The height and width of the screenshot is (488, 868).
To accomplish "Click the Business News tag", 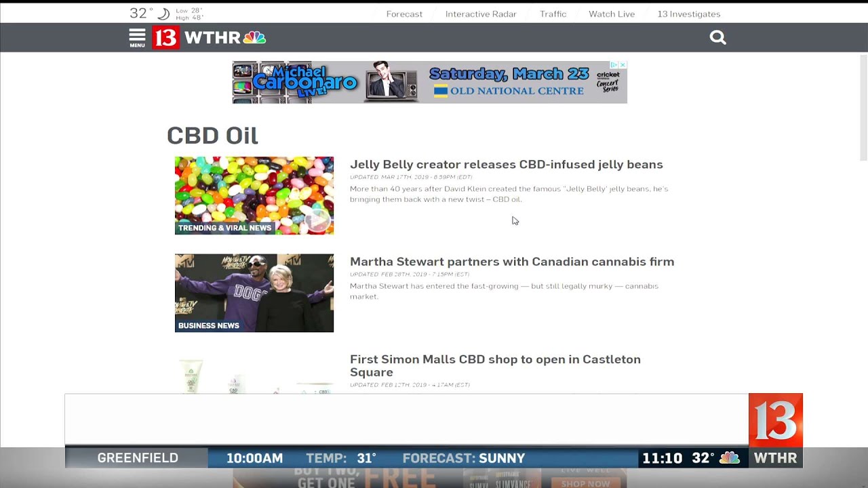I will click(209, 325).
